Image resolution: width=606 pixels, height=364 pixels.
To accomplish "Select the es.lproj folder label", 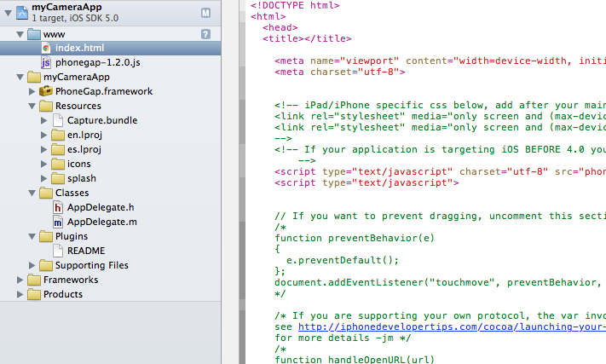I will click(x=84, y=149).
